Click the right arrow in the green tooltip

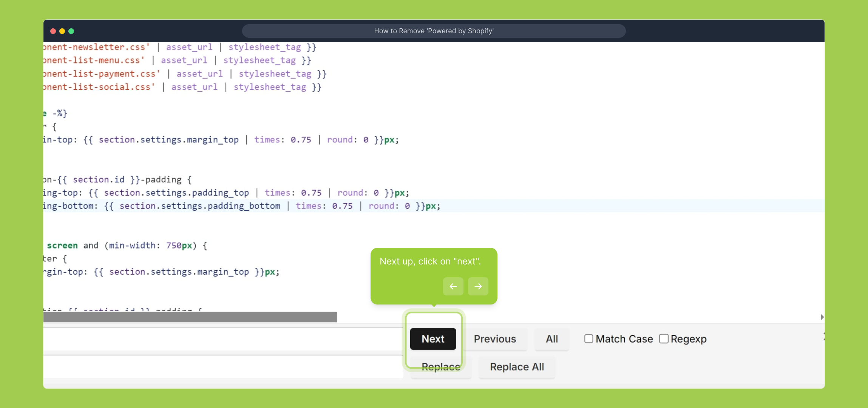pos(478,286)
